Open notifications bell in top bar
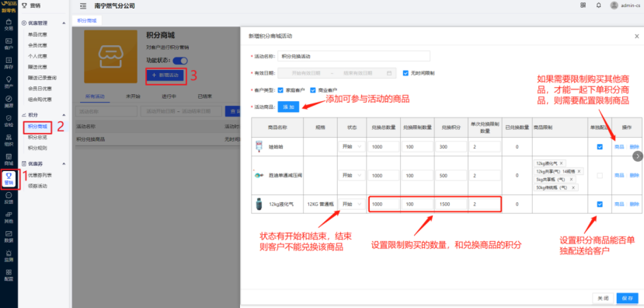Image resolution: width=644 pixels, height=308 pixels. [x=598, y=5]
